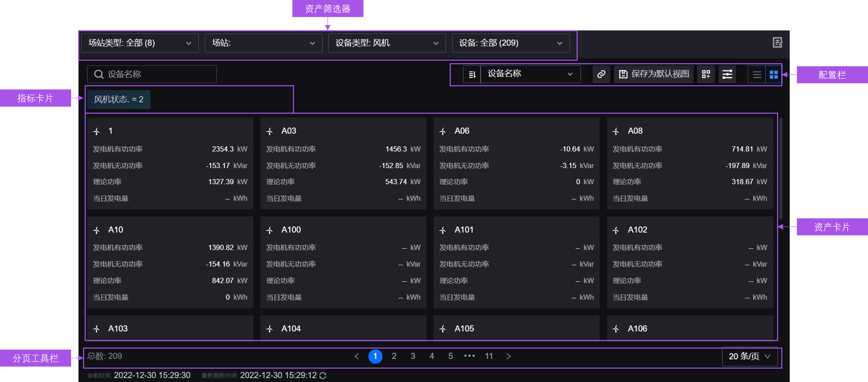Go to page 3

tap(413, 356)
